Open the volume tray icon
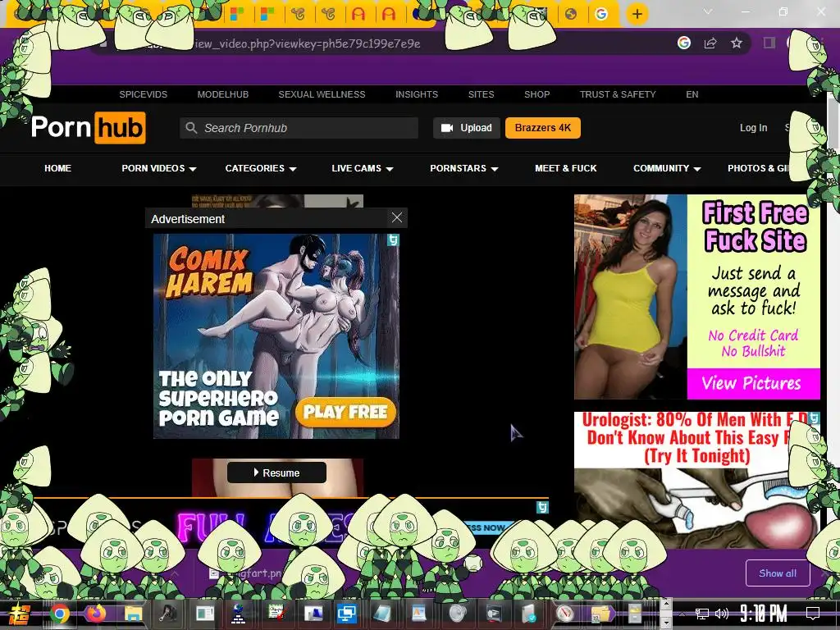840x630 pixels. [x=722, y=614]
